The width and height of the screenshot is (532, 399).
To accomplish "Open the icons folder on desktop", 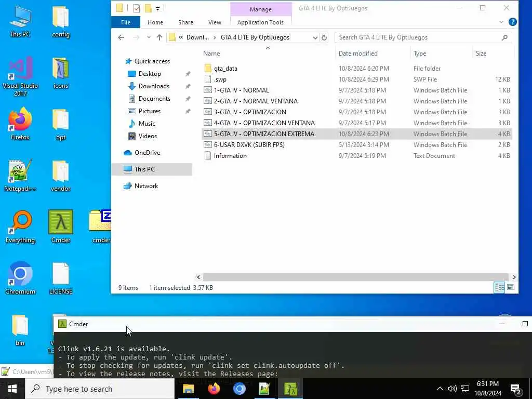I will tap(61, 73).
